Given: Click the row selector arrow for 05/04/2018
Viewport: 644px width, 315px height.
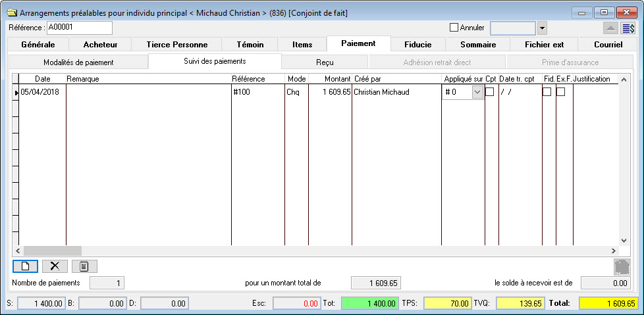Looking at the screenshot, I should point(16,93).
